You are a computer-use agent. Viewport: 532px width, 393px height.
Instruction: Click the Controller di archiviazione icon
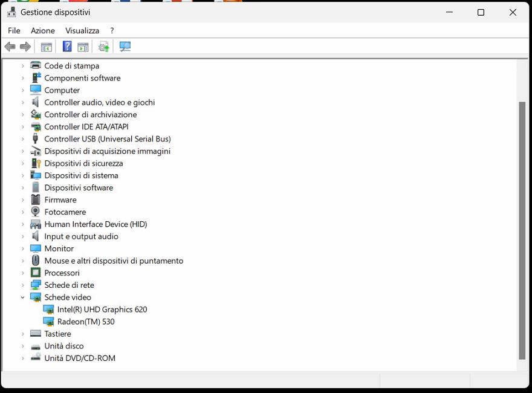(36, 114)
